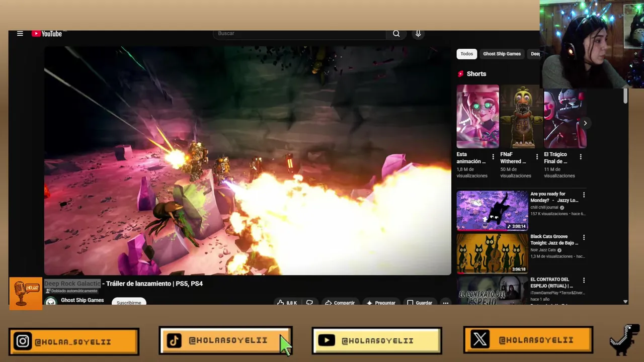This screenshot has height=362, width=644.
Task: Click the search magnifier button
Action: tap(396, 34)
